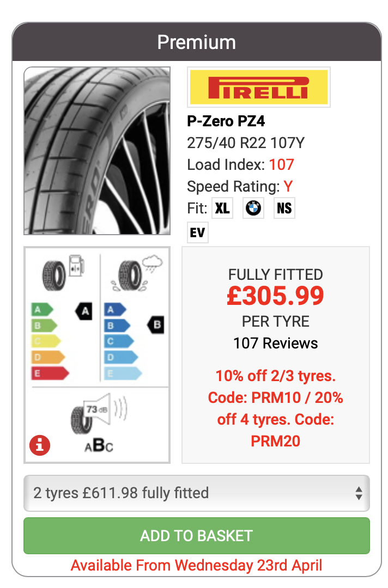Click the EV fitment badge

[197, 233]
